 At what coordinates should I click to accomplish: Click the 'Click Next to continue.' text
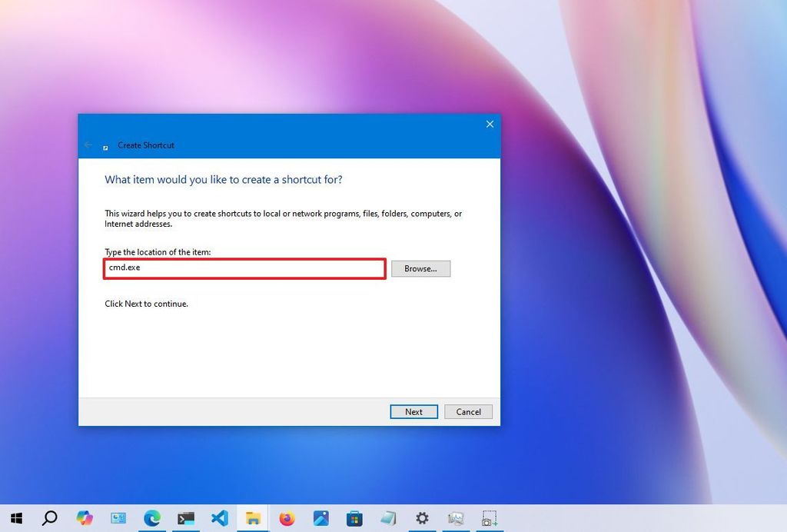[147, 304]
